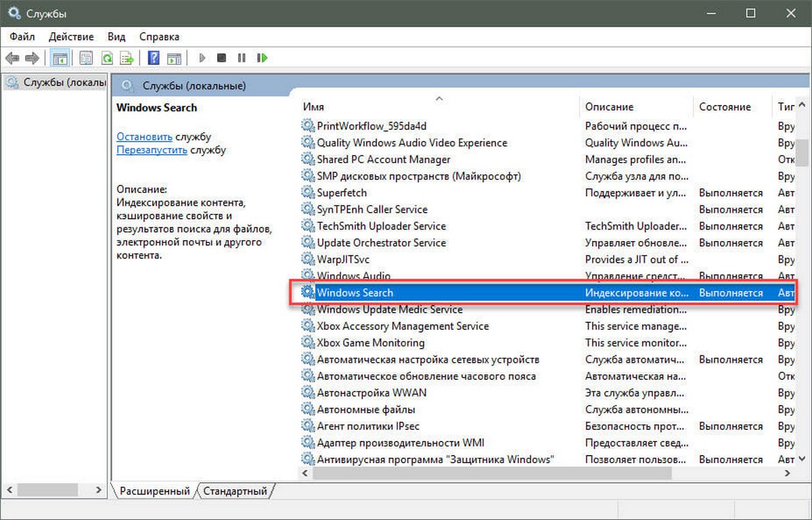Open the Файл menu

tap(22, 37)
